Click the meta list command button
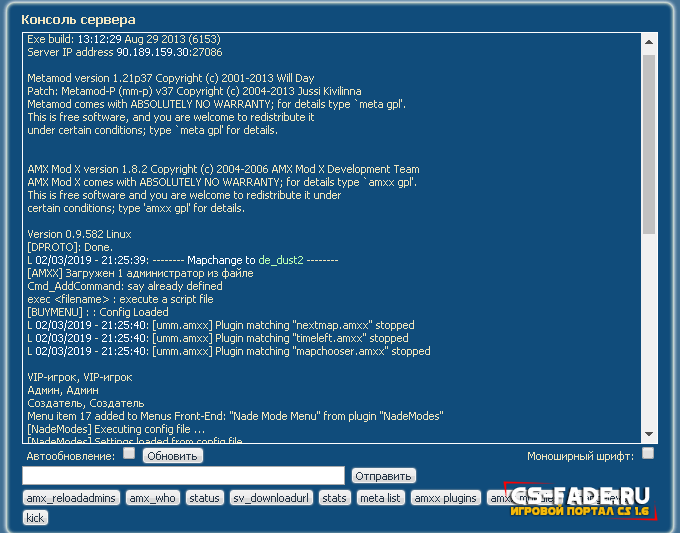680x533 pixels. pyautogui.click(x=380, y=498)
